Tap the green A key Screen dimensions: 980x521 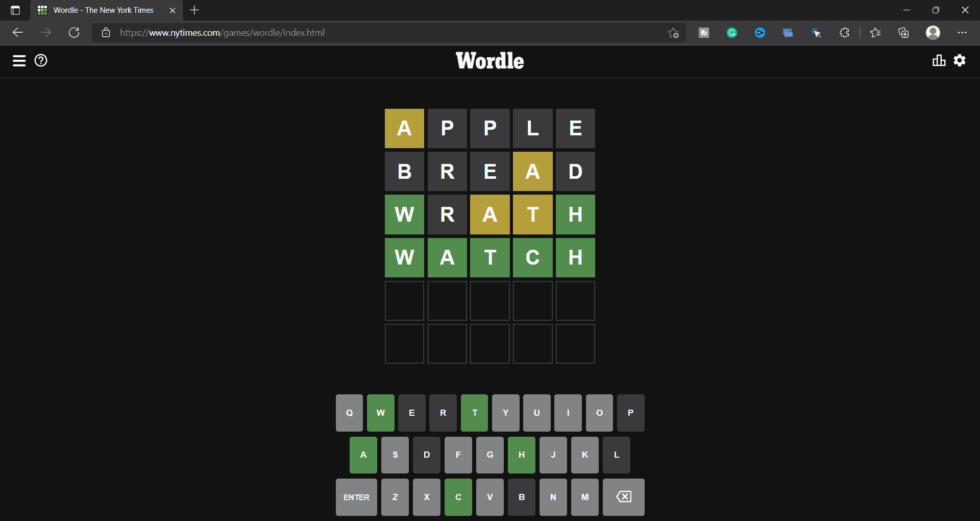coord(363,455)
